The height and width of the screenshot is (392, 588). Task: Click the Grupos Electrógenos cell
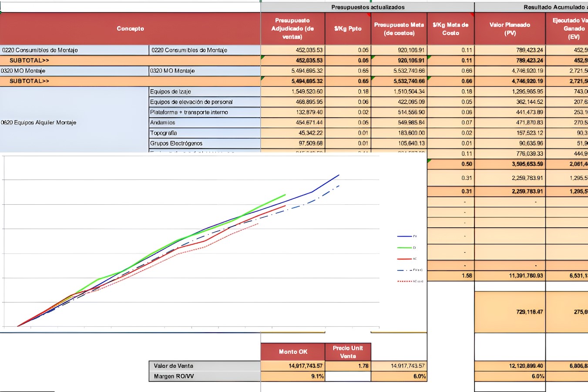coord(204,143)
